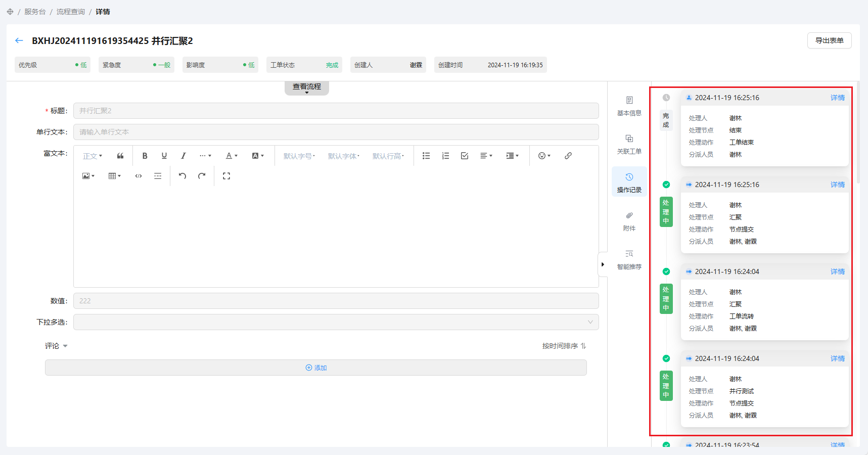Click the operation log vertical scrollbar

click(858, 132)
